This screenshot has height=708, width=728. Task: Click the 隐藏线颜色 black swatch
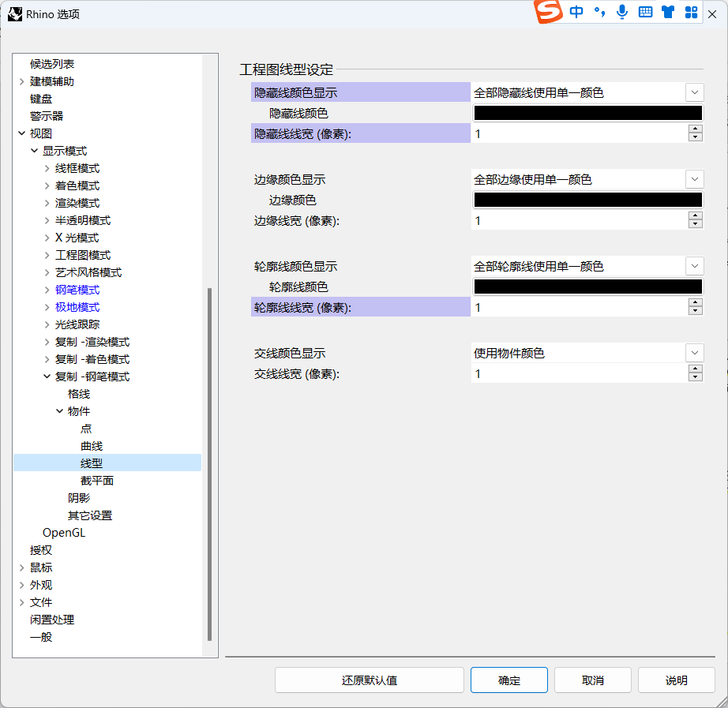(x=587, y=113)
